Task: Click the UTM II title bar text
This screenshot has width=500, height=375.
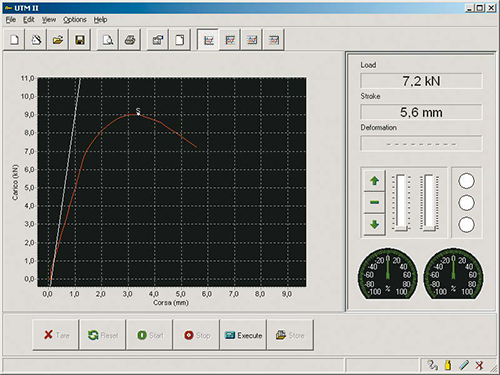Action: (x=26, y=8)
